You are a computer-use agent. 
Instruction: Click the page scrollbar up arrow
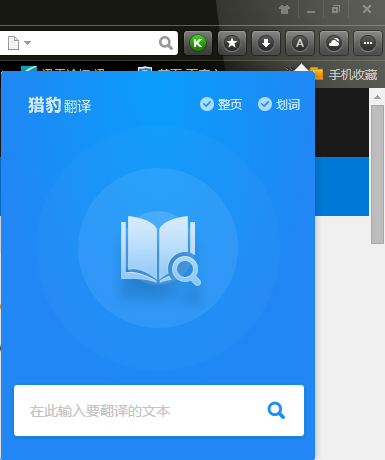click(377, 97)
